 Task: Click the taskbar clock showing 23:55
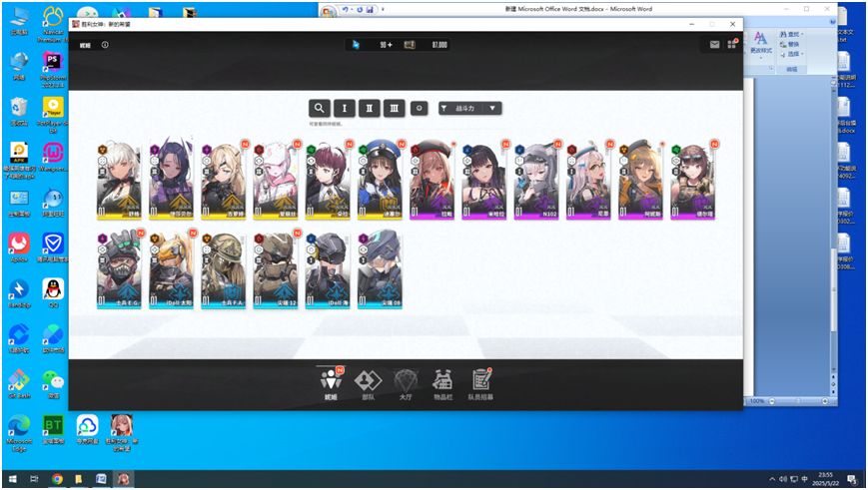825,479
